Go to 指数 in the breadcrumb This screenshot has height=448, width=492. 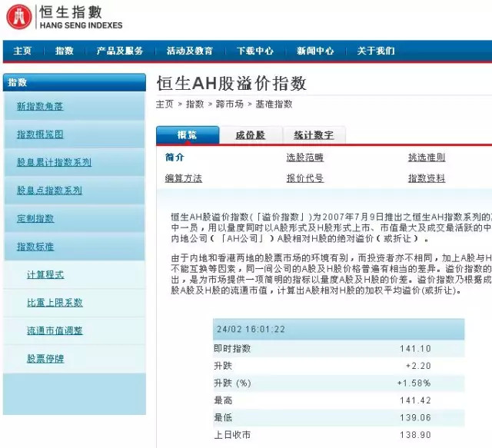pyautogui.click(x=194, y=104)
